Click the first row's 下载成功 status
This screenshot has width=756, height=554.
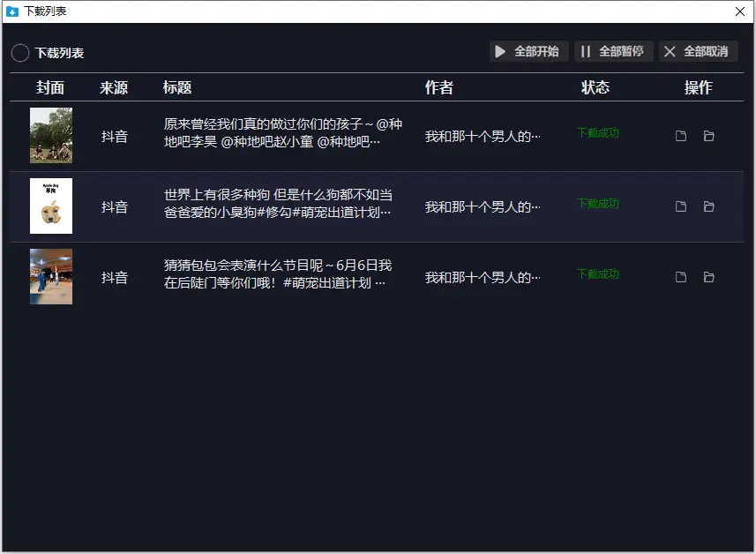point(598,133)
